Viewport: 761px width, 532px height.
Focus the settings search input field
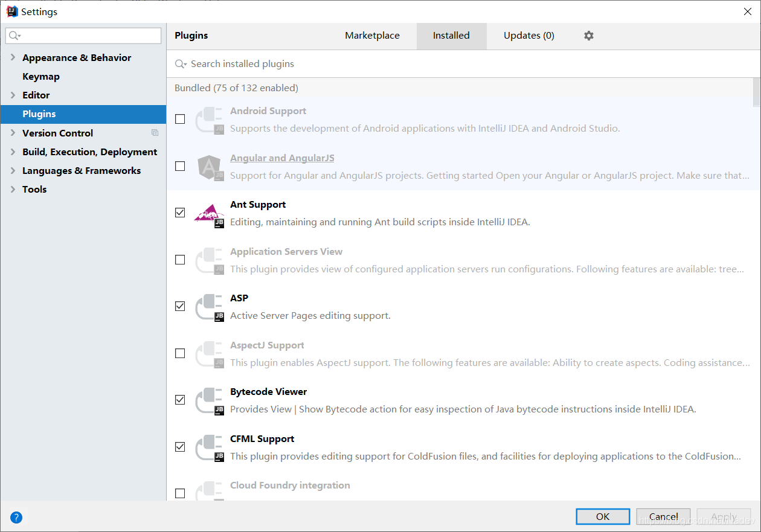83,36
